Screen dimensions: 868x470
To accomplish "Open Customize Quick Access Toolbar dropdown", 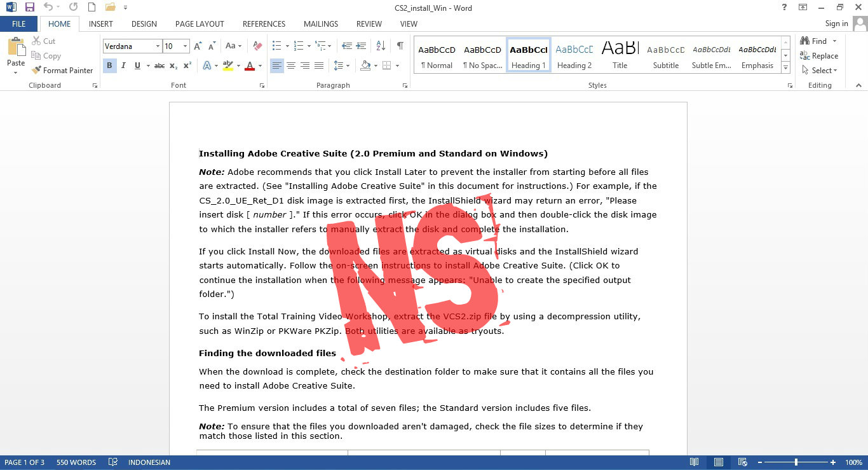I will pyautogui.click(x=126, y=8).
